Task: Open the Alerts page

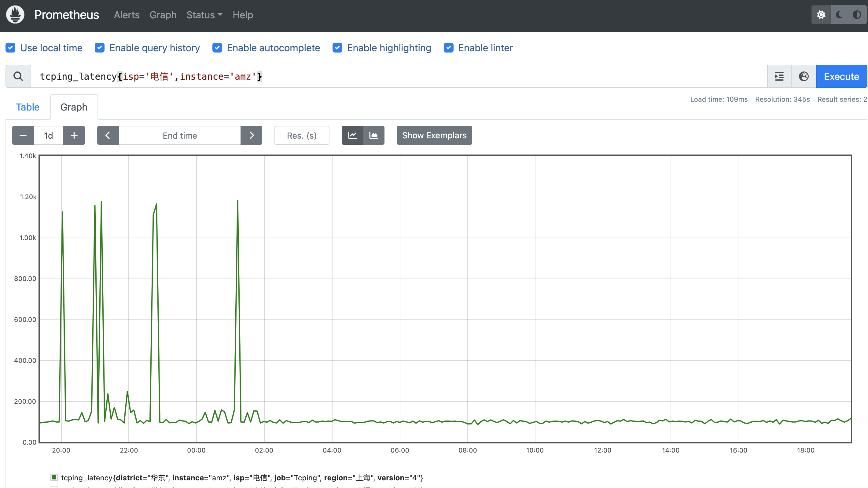Action: coord(126,15)
